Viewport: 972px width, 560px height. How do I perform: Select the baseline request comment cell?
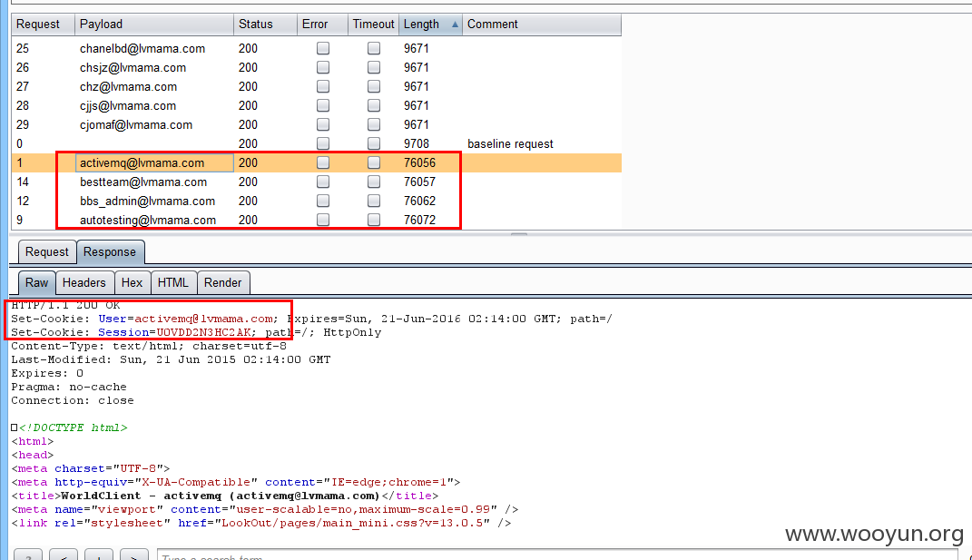coord(510,144)
